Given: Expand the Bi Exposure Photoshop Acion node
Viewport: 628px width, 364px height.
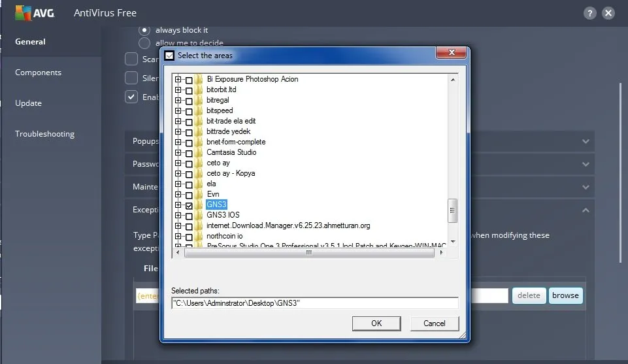Looking at the screenshot, I should (178, 79).
